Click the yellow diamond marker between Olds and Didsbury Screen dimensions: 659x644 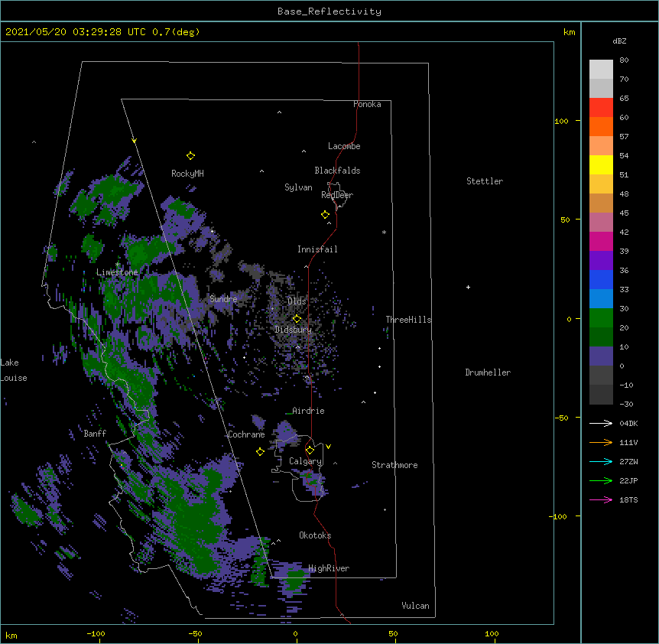pos(297,319)
